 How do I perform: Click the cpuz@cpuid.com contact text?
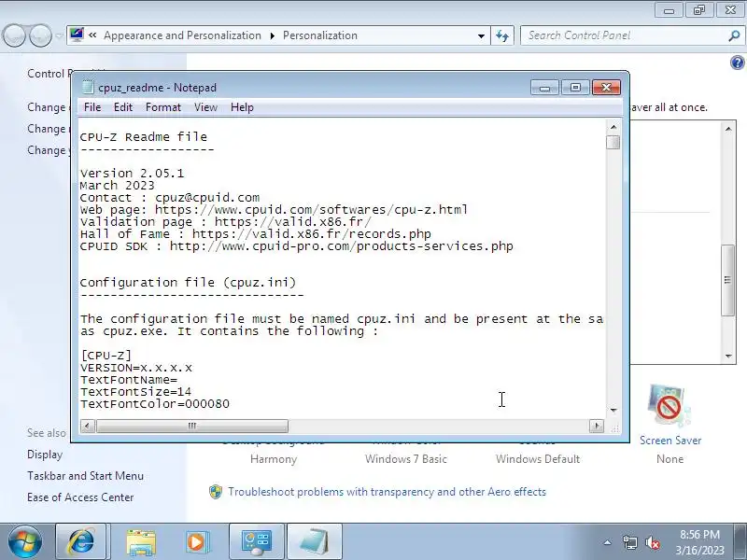(x=207, y=198)
